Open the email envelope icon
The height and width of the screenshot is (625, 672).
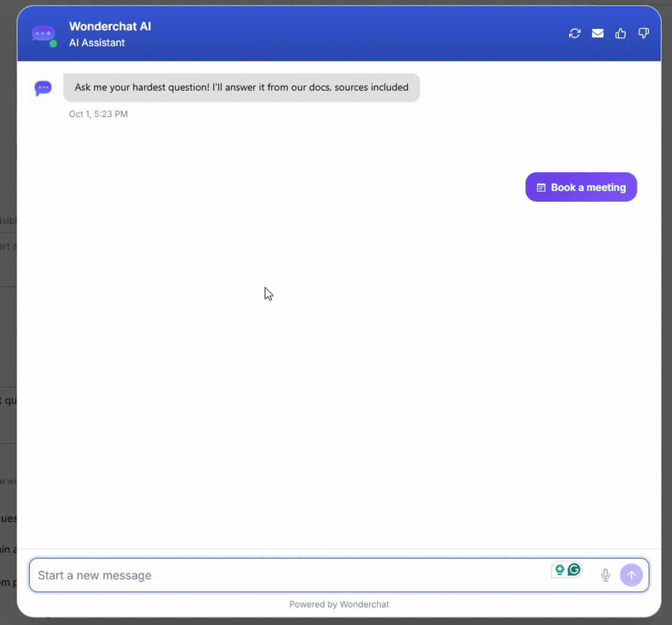coord(597,34)
